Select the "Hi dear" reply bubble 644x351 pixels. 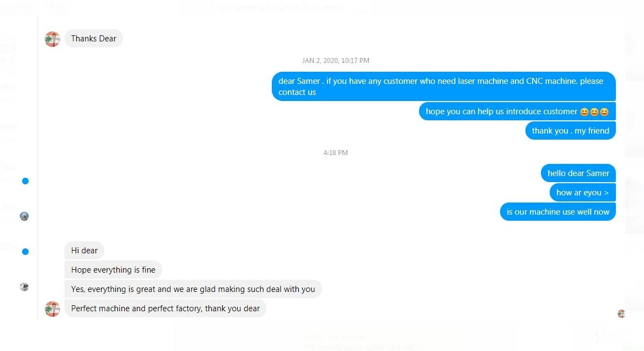tap(84, 251)
